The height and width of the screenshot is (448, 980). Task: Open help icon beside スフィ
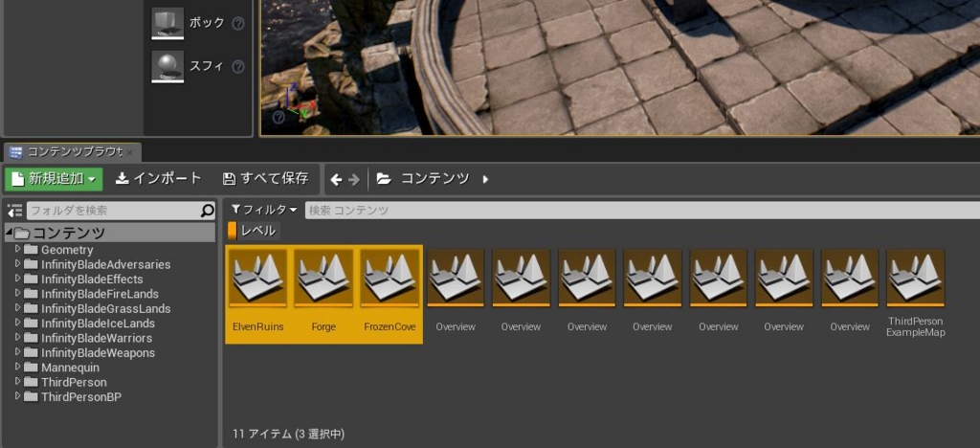coord(237,67)
